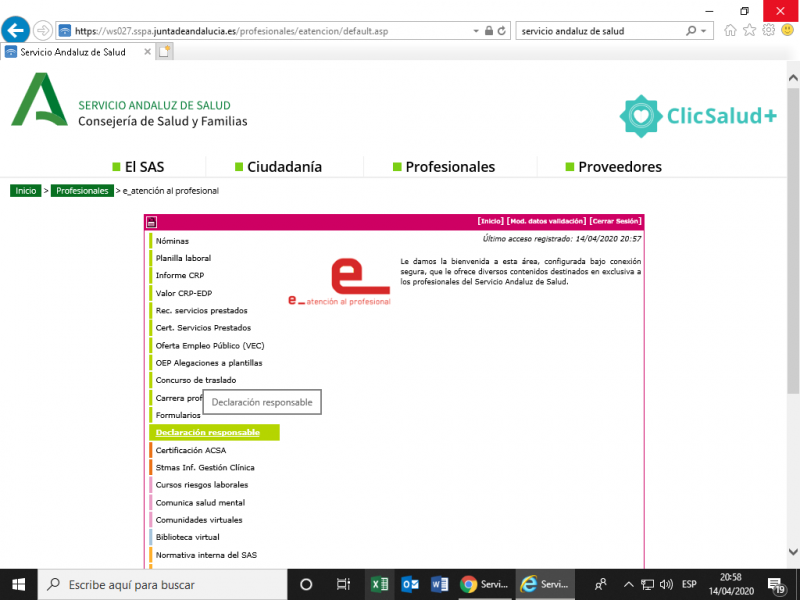Go to Inicio breadcrumb
Image resolution: width=800 pixels, height=600 pixels.
tap(26, 191)
